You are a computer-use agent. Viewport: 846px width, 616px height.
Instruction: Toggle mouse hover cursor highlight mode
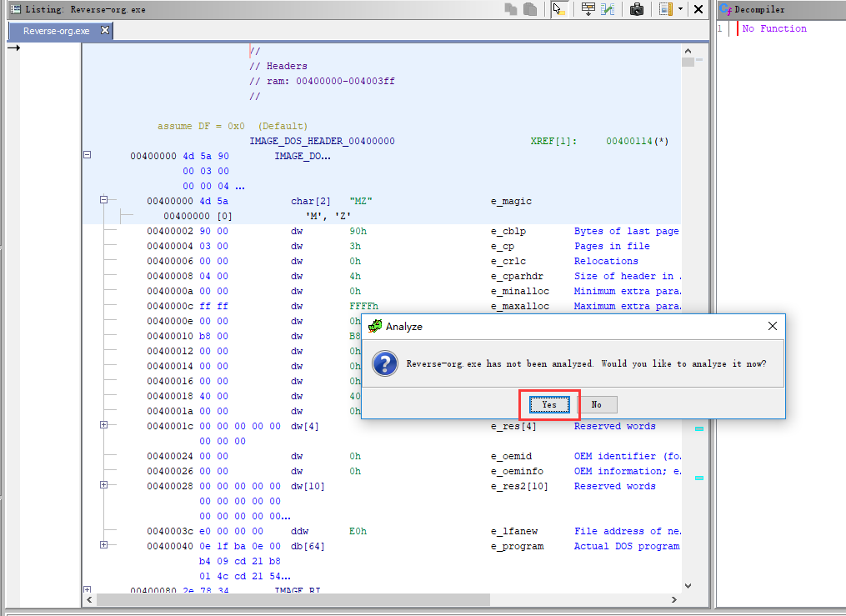pos(559,9)
